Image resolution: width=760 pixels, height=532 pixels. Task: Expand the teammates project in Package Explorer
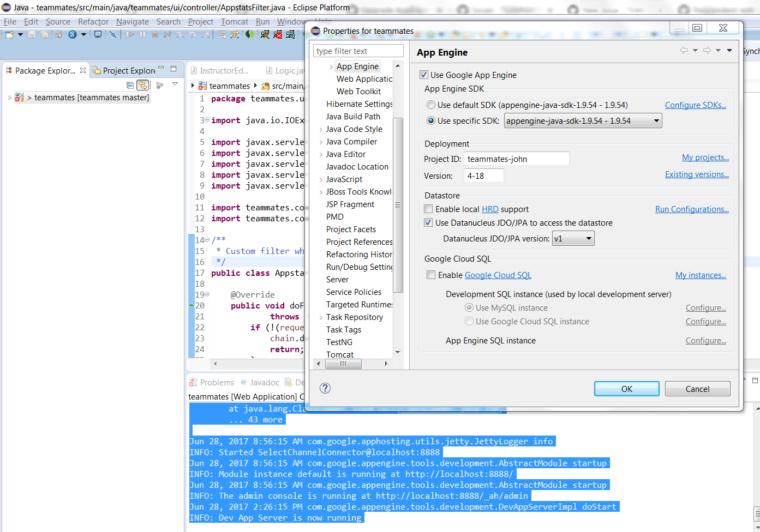pyautogui.click(x=10, y=98)
